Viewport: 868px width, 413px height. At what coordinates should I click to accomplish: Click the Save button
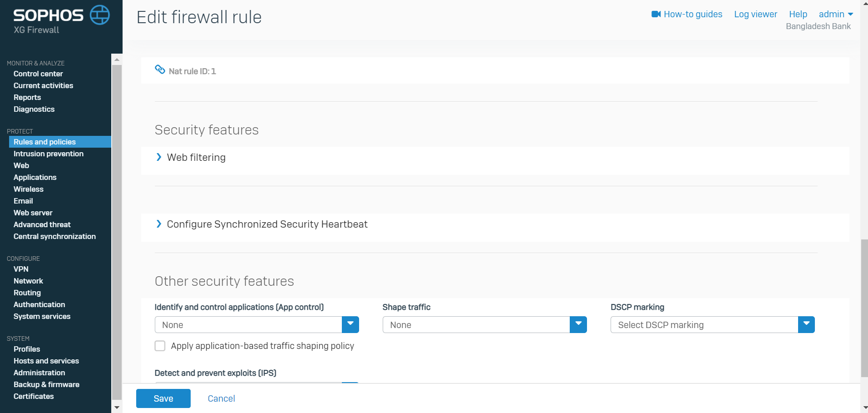(x=163, y=398)
